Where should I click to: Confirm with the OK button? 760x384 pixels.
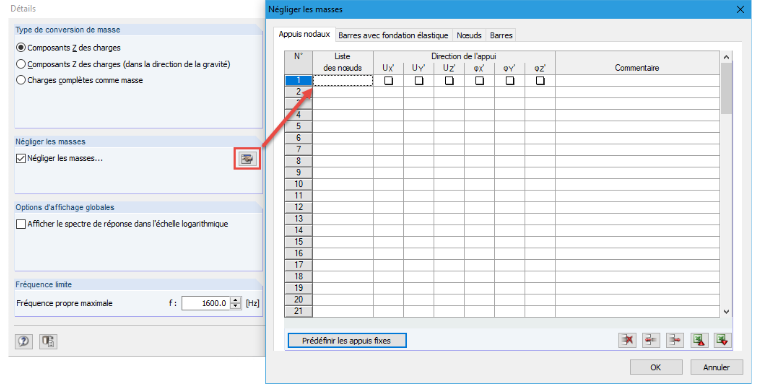pyautogui.click(x=656, y=367)
